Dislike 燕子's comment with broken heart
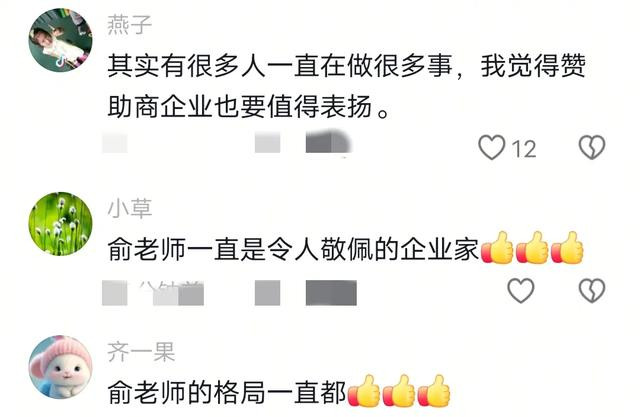Image resolution: width=640 pixels, height=417 pixels. tap(592, 147)
